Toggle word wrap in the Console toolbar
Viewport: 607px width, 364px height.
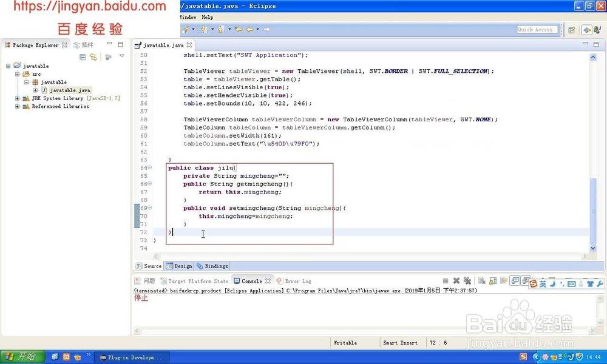(x=504, y=281)
